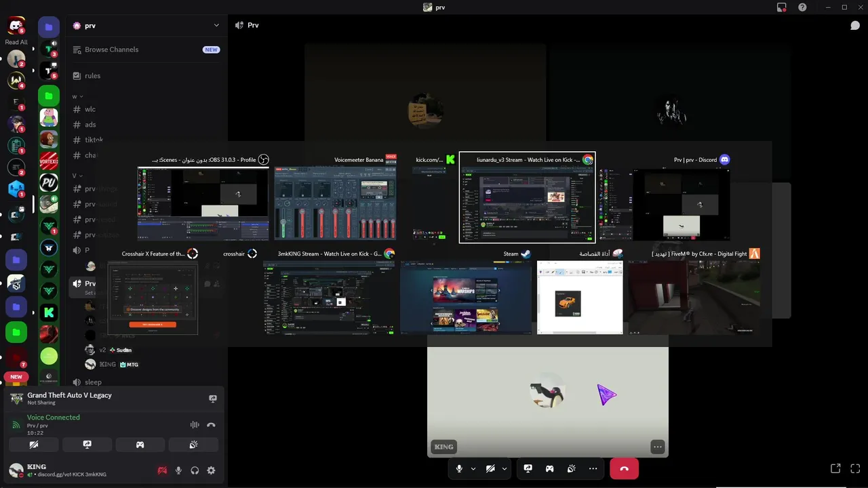
Task: Open user settings gear
Action: (x=211, y=470)
